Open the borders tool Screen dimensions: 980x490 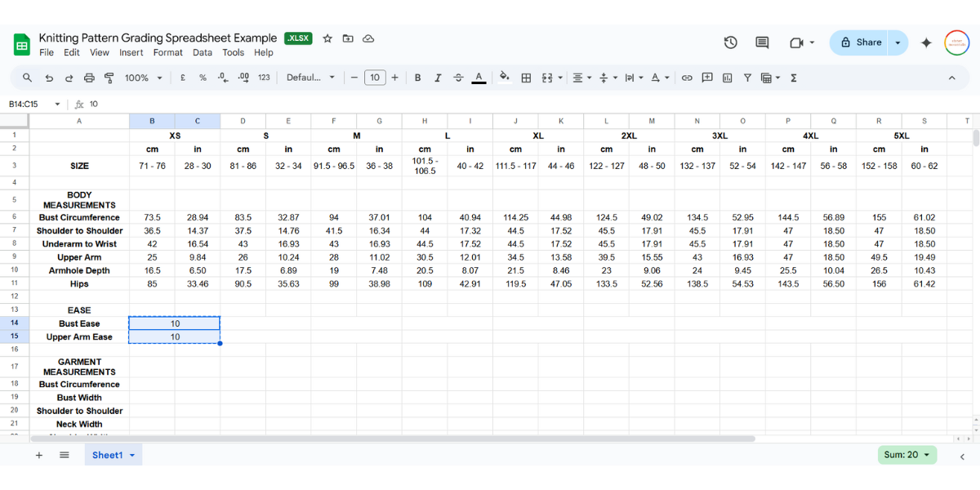pos(526,78)
